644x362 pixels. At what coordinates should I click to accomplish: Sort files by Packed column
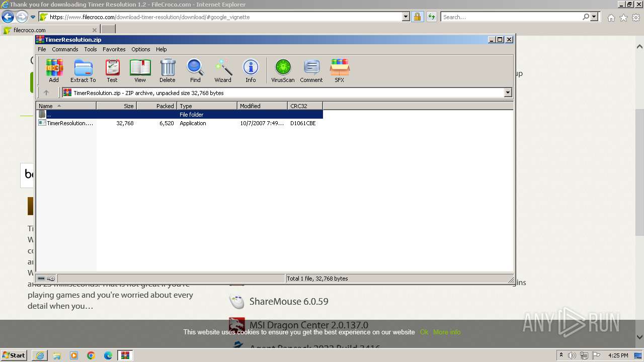(156, 106)
